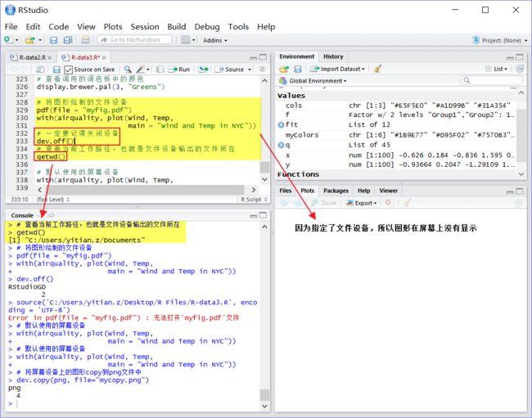Open the (Top Level) scope selector
This screenshot has width=532, height=418.
(x=53, y=200)
